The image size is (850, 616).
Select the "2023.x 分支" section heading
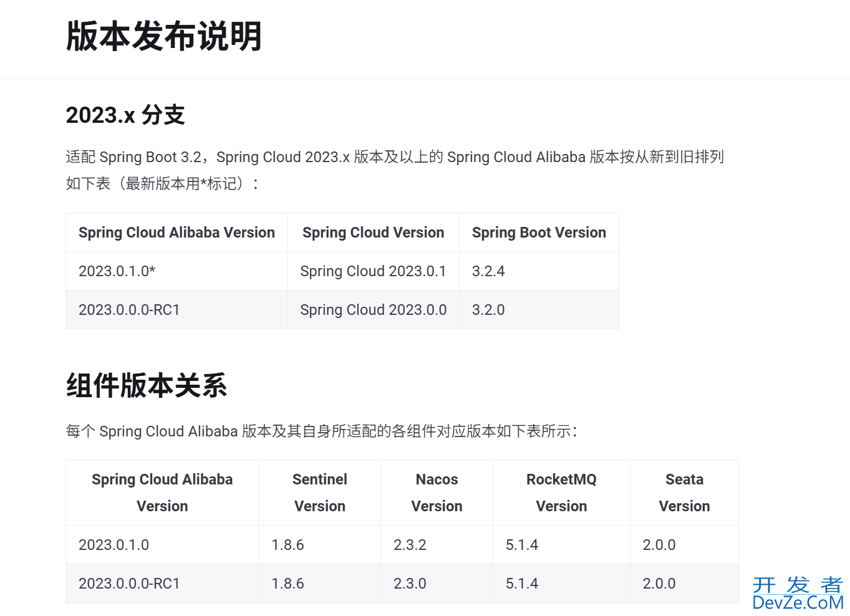point(125,115)
